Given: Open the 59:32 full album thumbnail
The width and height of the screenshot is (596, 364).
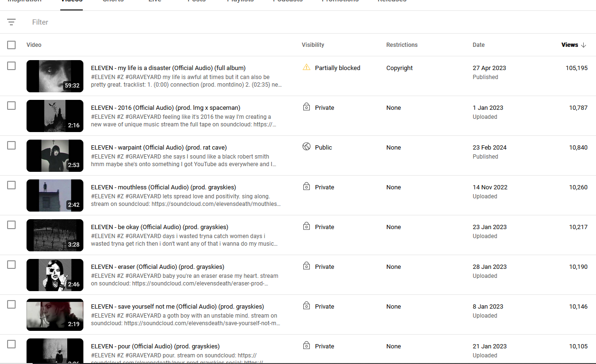Looking at the screenshot, I should coord(55,76).
